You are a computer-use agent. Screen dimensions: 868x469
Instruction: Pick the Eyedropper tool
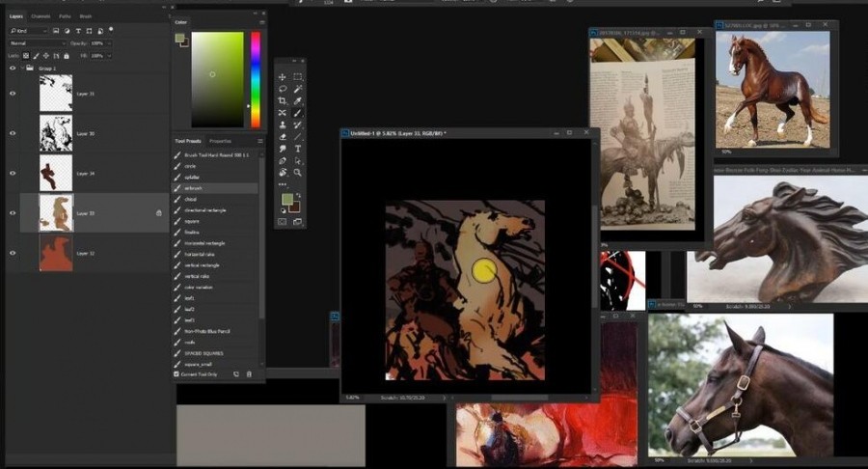[298, 100]
